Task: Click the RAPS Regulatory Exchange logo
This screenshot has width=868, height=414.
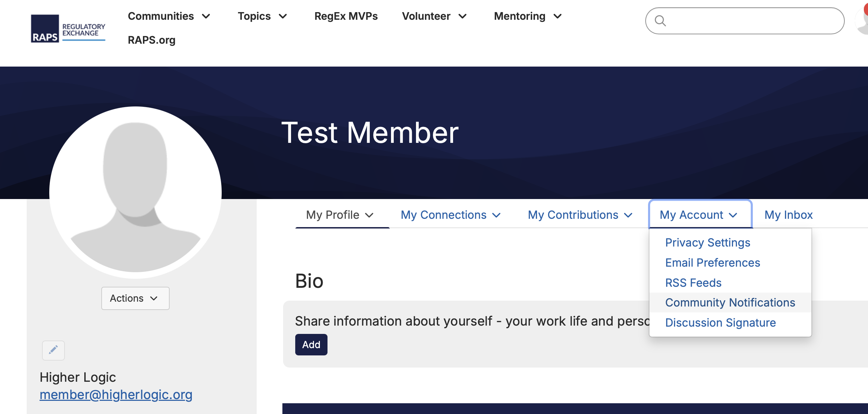Action: tap(68, 28)
